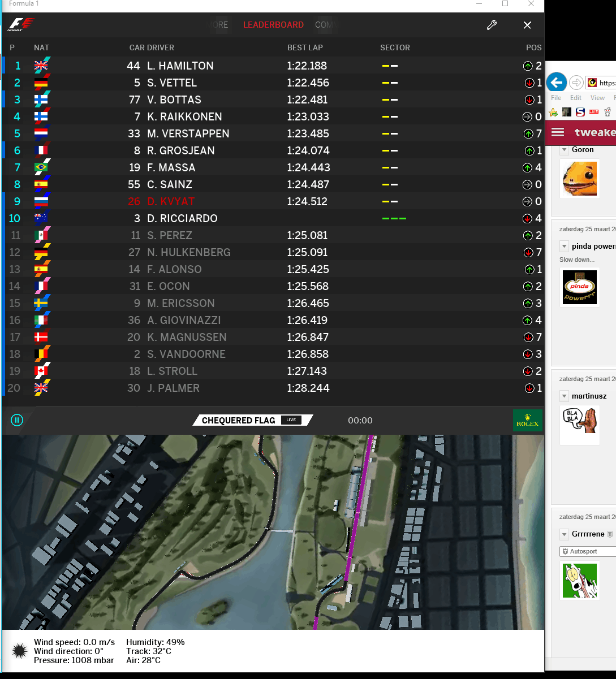The height and width of the screenshot is (679, 616).
Task: Click the weather sun icon
Action: coord(19,651)
